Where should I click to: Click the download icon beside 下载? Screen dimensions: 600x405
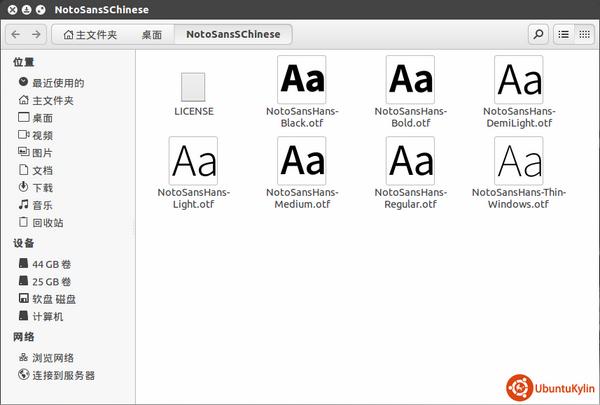pyautogui.click(x=23, y=187)
